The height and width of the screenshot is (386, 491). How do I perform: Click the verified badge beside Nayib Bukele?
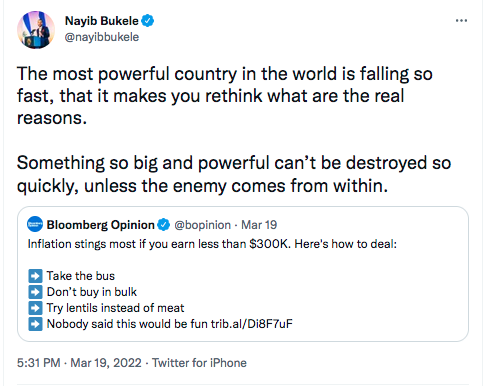point(148,21)
